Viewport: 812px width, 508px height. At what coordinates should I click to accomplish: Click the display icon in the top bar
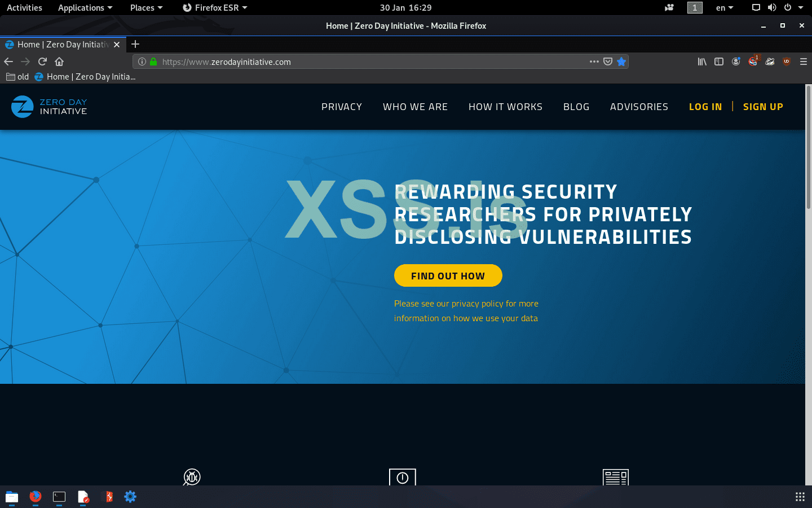point(756,7)
